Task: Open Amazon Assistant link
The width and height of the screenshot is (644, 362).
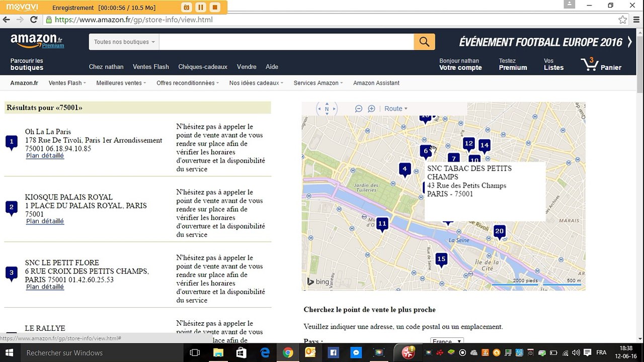Action: pos(376,83)
